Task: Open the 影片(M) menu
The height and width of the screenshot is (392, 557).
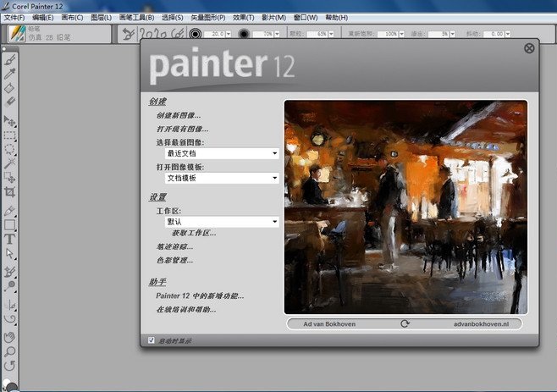Action: pyautogui.click(x=274, y=18)
